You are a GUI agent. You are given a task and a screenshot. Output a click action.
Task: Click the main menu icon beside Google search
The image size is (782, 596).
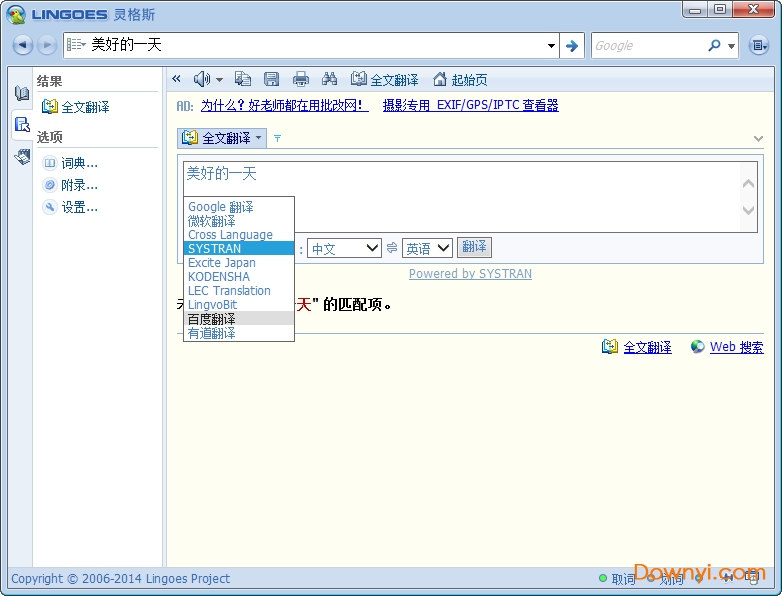[758, 46]
